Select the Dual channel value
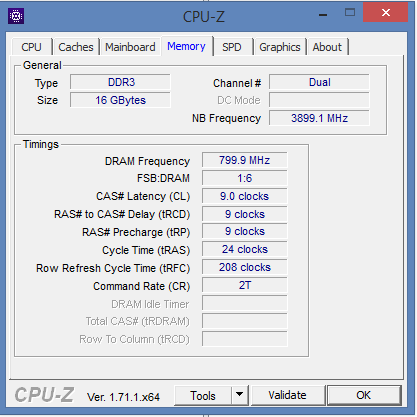417x417 pixels. [319, 82]
